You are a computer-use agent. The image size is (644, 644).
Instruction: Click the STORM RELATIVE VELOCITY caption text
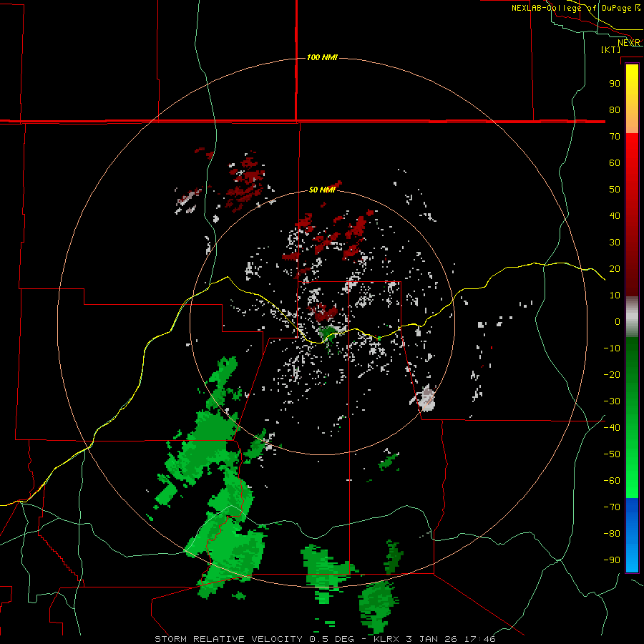[228, 639]
